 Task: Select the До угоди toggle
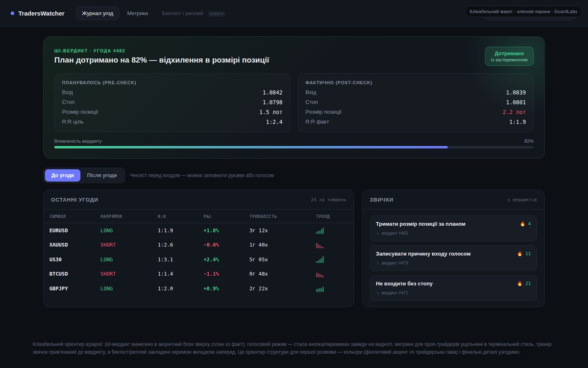[63, 175]
